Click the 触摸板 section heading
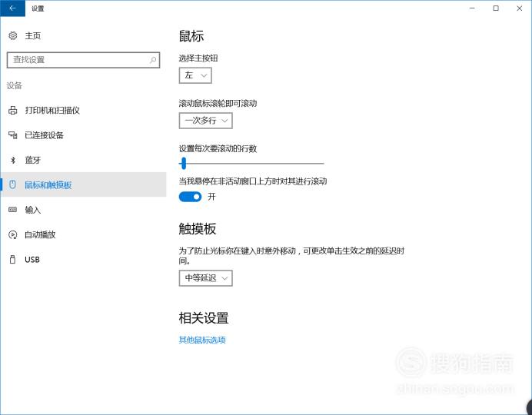 (198, 229)
